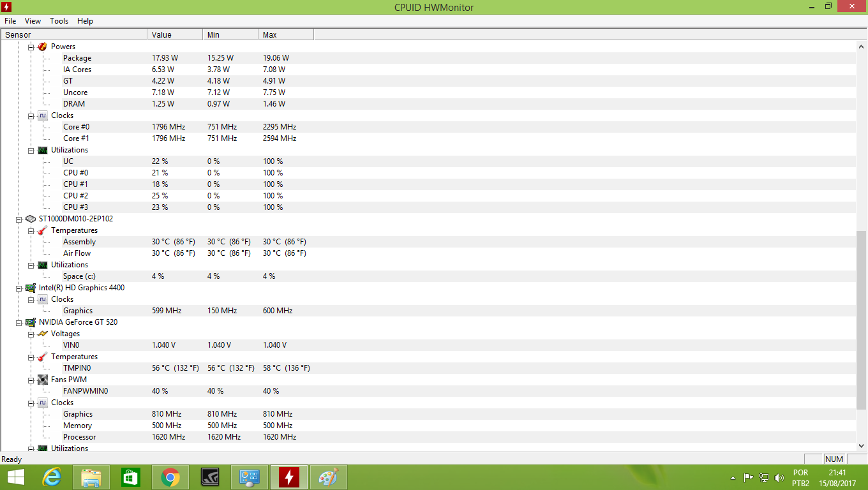Open the Tools menu
Screen dimensions: 868x490
59,21
